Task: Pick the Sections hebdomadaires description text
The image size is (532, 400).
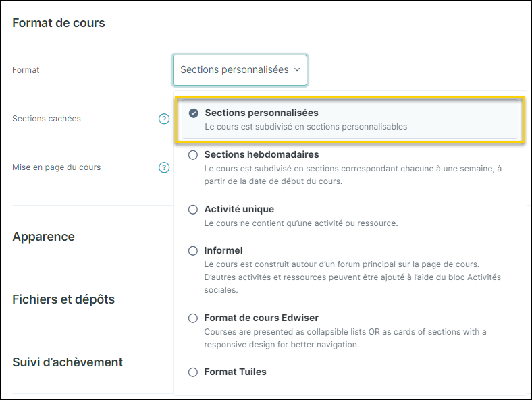Action: [353, 175]
